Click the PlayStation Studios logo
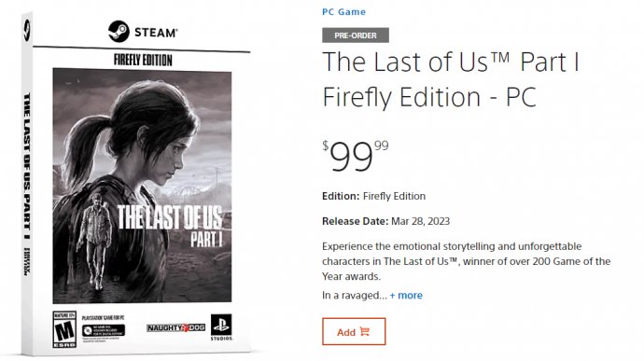The width and height of the screenshot is (644, 361). point(221,327)
